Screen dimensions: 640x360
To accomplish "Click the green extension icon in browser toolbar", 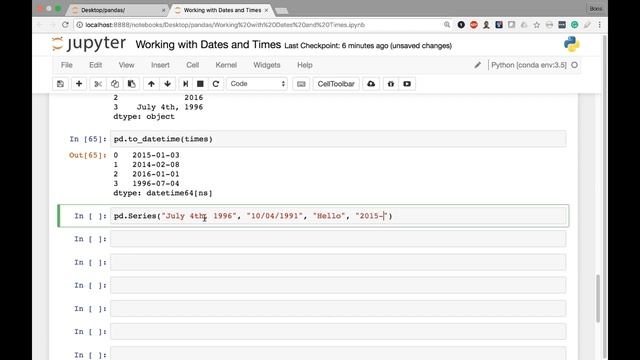I will click(574, 25).
